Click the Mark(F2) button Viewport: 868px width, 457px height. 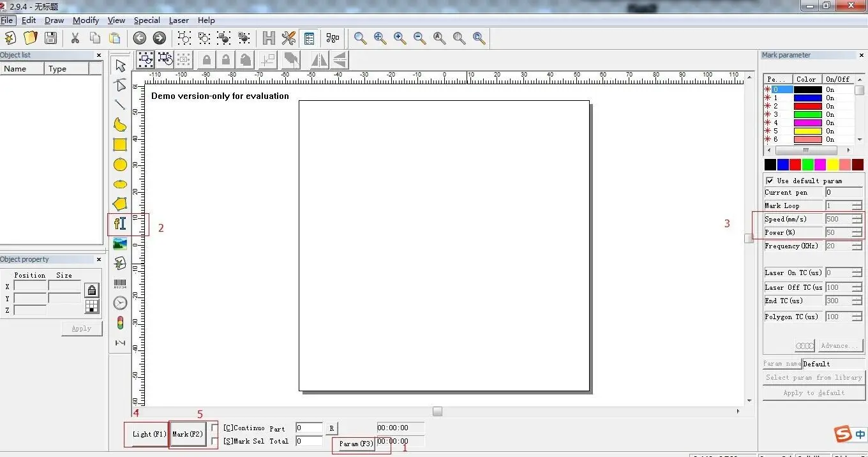click(188, 434)
